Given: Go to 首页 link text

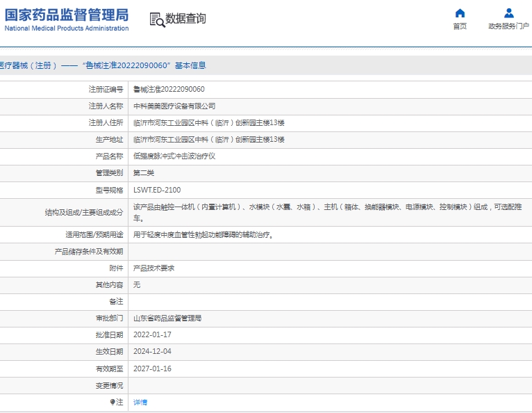Looking at the screenshot, I should [460, 26].
